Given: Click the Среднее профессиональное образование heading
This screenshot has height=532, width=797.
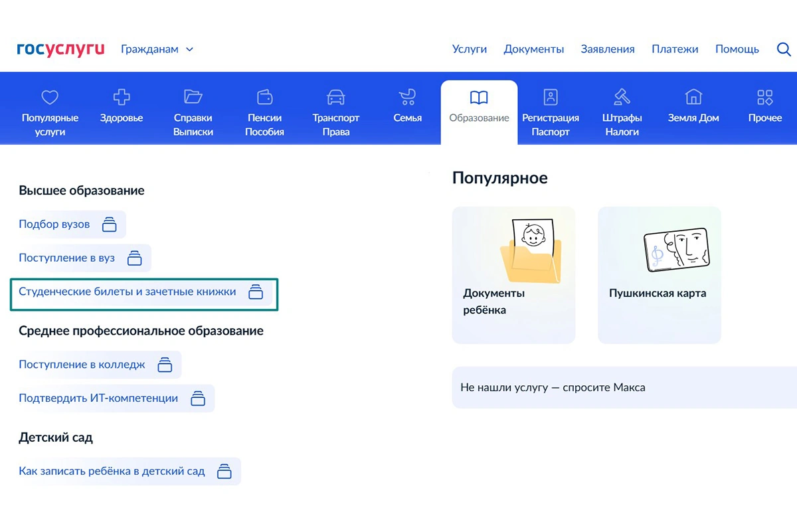Looking at the screenshot, I should (141, 331).
